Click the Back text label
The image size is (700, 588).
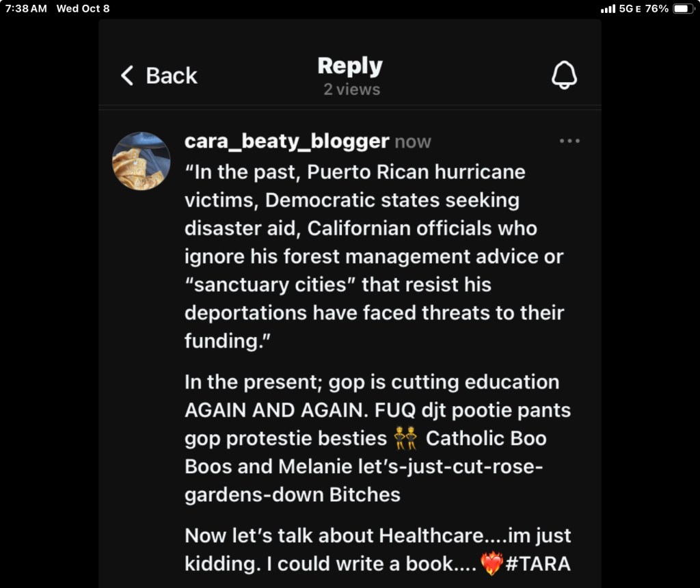click(x=172, y=75)
